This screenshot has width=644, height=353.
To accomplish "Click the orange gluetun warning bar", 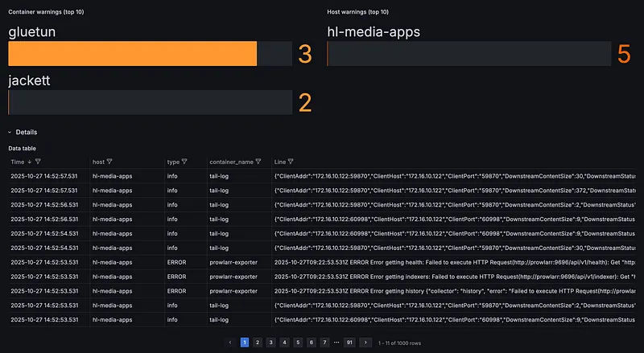I will (133, 54).
